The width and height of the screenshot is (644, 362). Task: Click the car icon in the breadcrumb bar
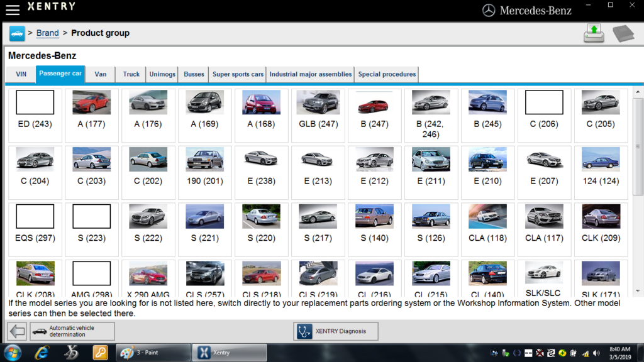coord(16,33)
